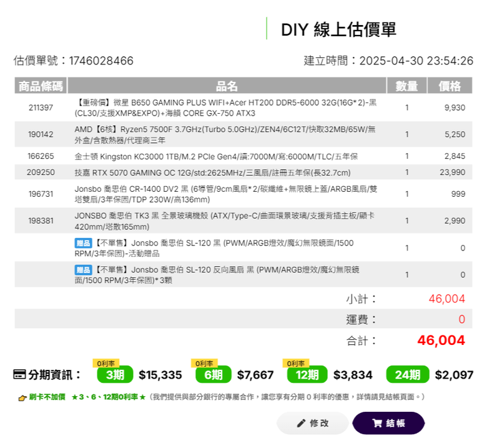
Task: Click the 建立時間 2025-04-30 timestamp
Action: point(388,61)
